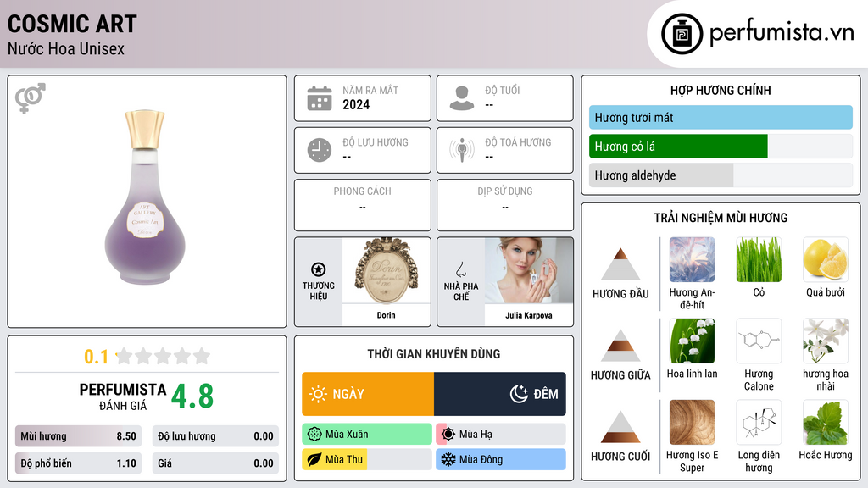Click the Thời gian khuyên dùng heading
Image resolution: width=868 pixels, height=488 pixels.
coord(434,354)
